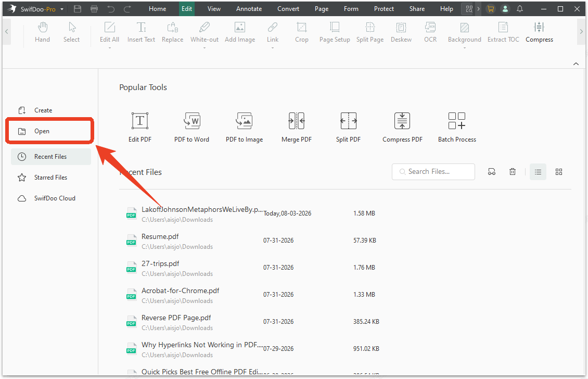
Task: Open the Share tab
Action: pyautogui.click(x=417, y=9)
